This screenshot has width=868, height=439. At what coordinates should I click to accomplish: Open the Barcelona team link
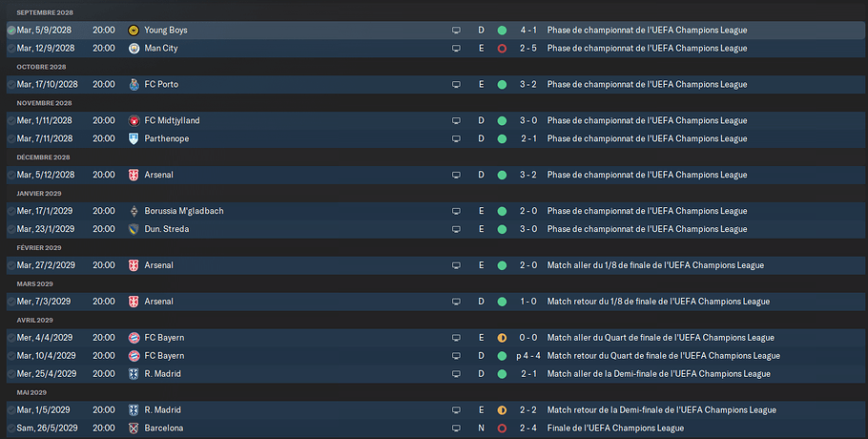click(164, 429)
